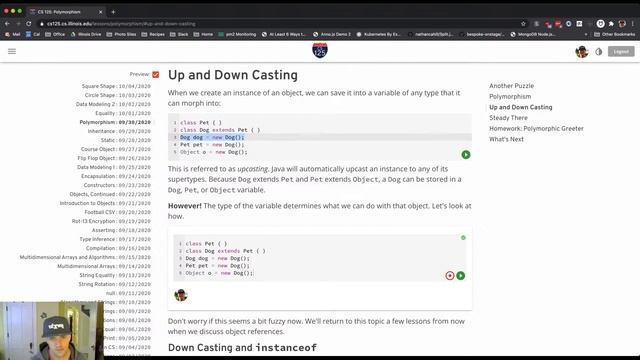Run the first code example
Screen dimensions: 640x360
pos(466,155)
